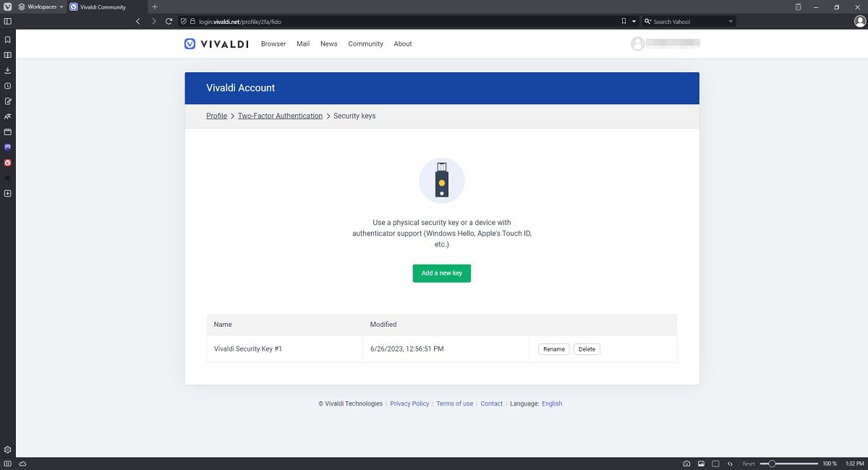The image size is (868, 470).
Task: Click the 6/26/2023, 12:56:51 PM cell
Action: point(446,349)
